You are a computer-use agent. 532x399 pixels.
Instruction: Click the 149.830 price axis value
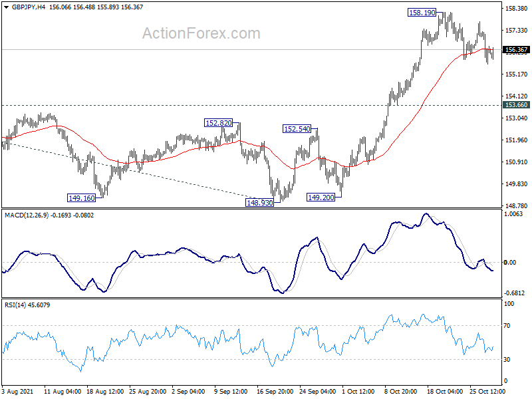[x=516, y=184]
